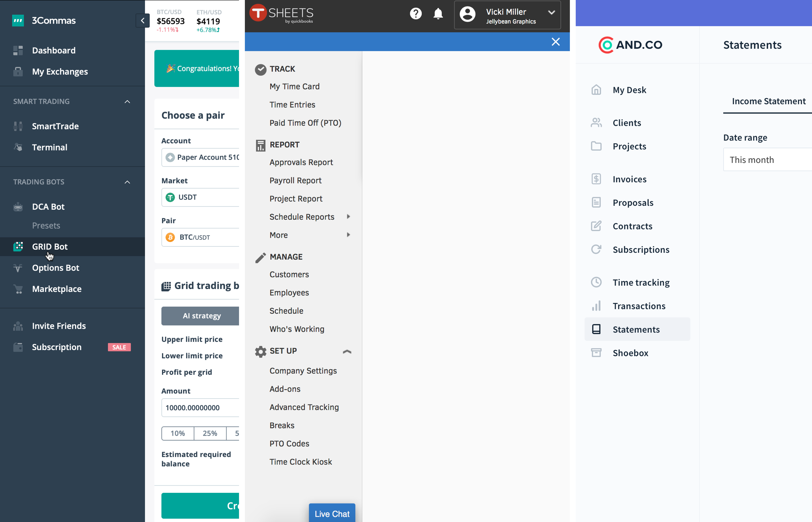The height and width of the screenshot is (522, 812).
Task: Click the SALE badge next to Subscription
Action: point(119,347)
